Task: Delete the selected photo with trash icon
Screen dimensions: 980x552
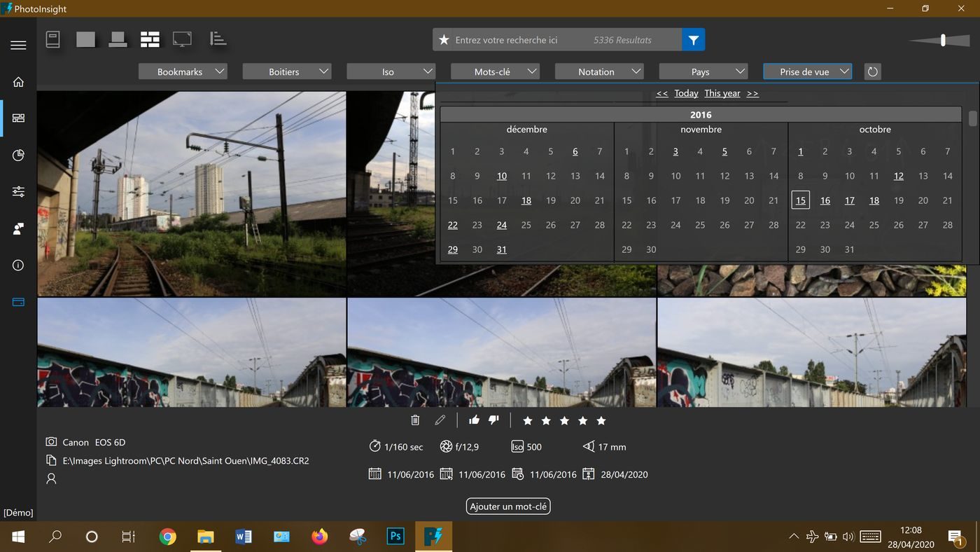Action: (414, 420)
